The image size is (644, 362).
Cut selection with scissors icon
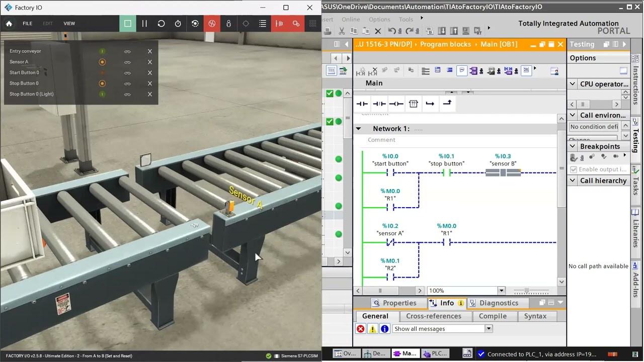342,31
